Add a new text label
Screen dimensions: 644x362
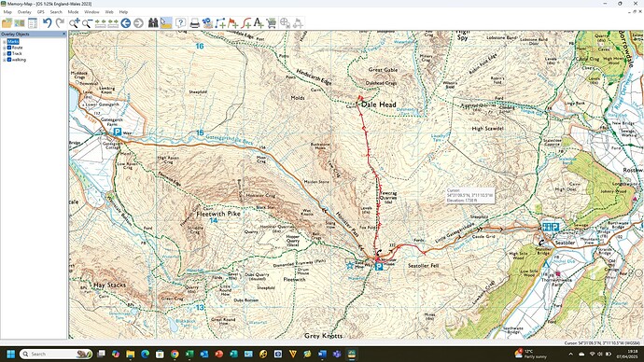coord(259,23)
